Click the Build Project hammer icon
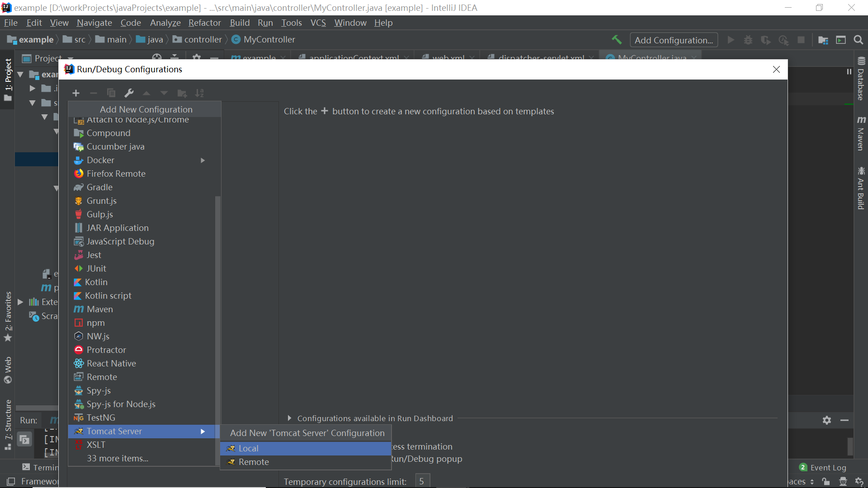Image resolution: width=868 pixels, height=488 pixels. pyautogui.click(x=617, y=40)
